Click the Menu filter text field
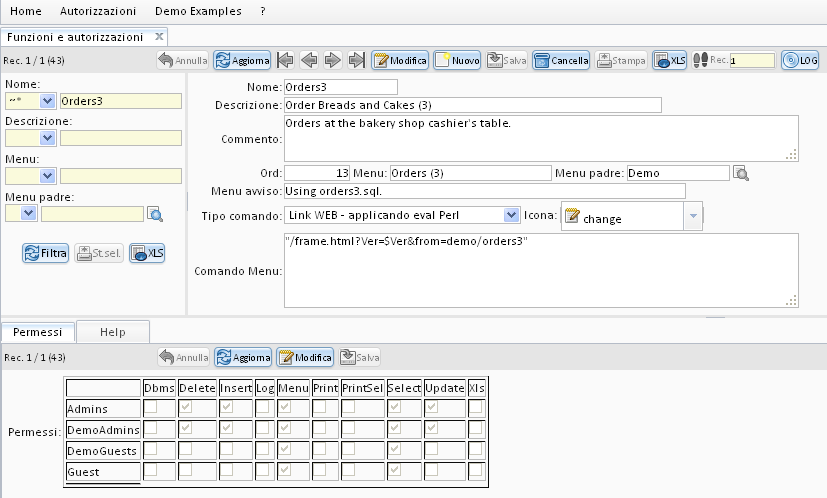The width and height of the screenshot is (827, 498). (121, 176)
